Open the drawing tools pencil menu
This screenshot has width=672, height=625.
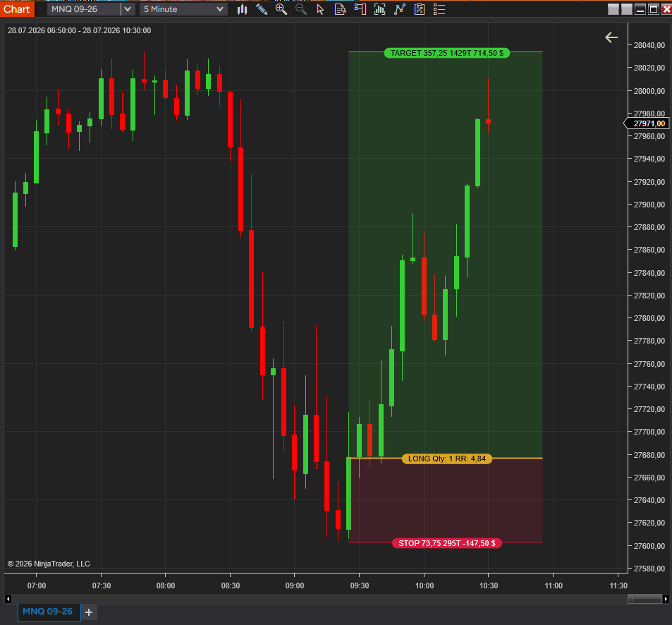[x=262, y=9]
